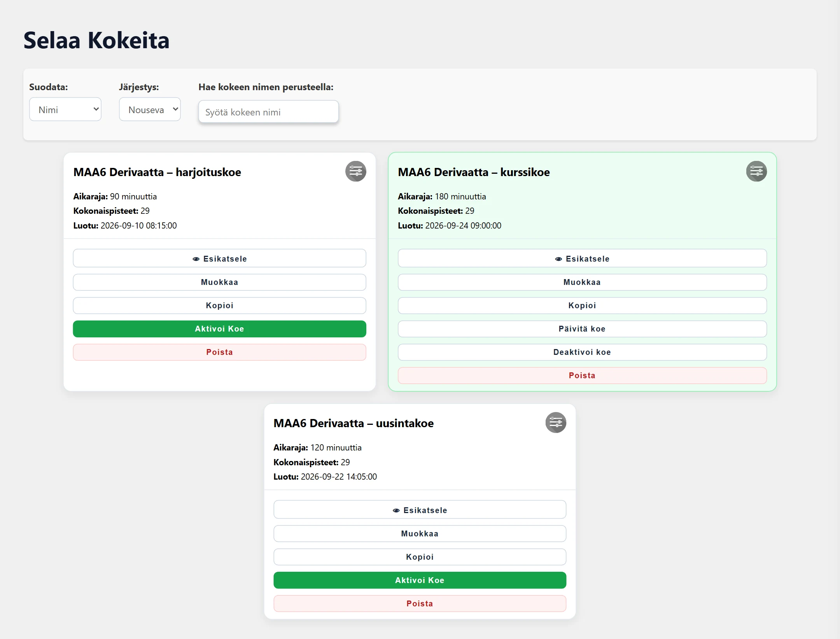Click the text 180 minuuttia time limit
Viewport: 840px width, 639px height.
[460, 196]
